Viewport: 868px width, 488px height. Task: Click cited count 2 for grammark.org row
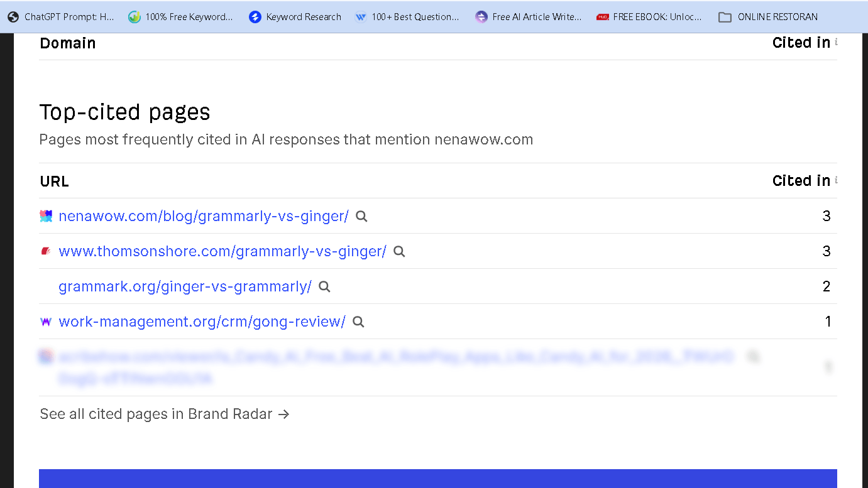pos(827,286)
